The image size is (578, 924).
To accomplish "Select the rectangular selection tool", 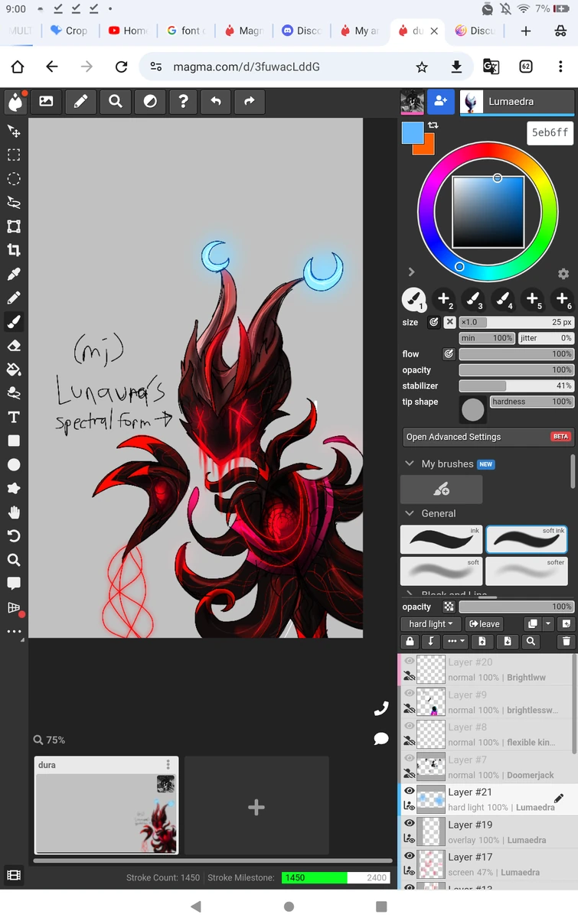I will pos(14,155).
